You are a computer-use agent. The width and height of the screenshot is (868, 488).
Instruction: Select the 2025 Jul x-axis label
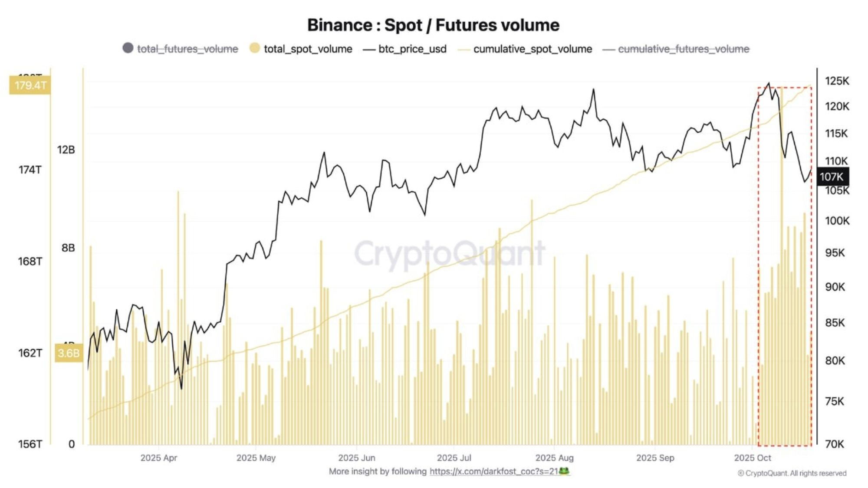(454, 458)
